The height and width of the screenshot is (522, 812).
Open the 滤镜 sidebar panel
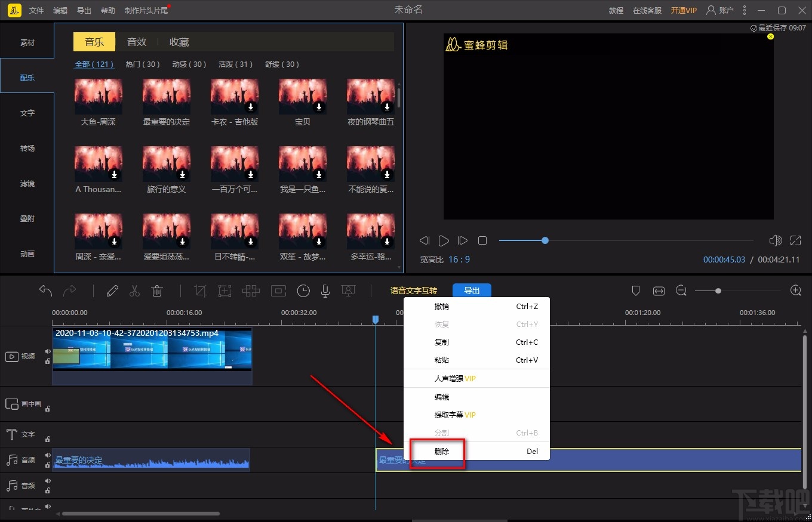27,184
